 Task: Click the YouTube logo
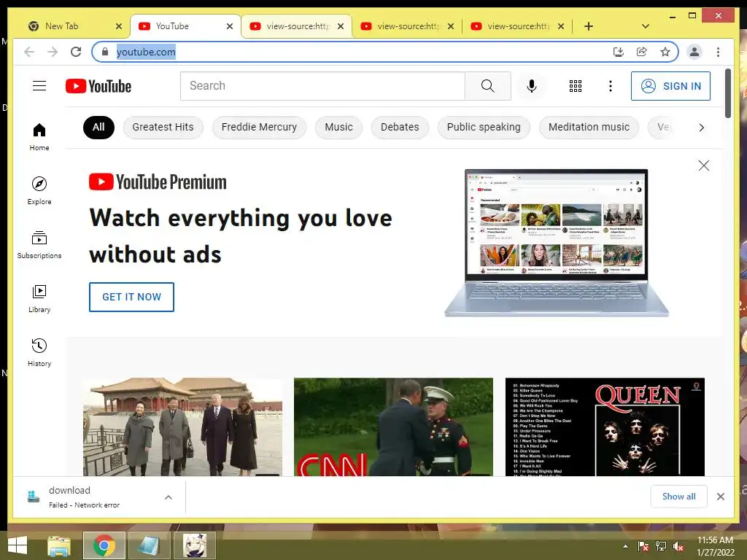98,86
